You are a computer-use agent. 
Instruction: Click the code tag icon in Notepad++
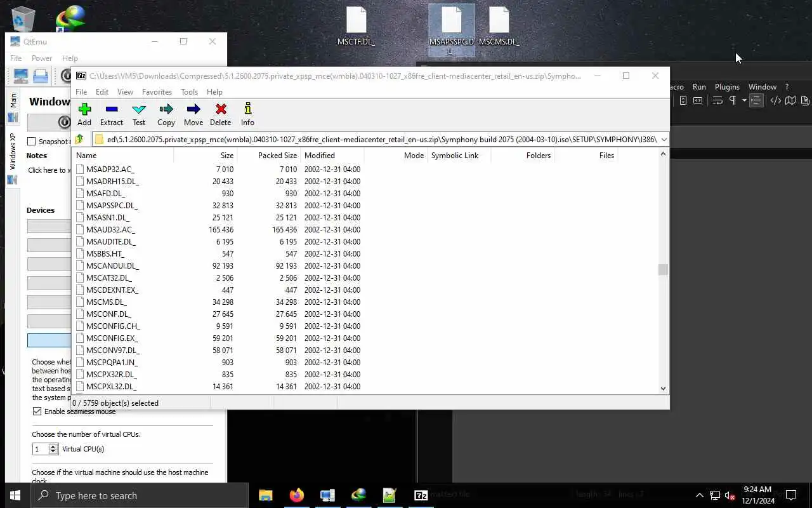[x=775, y=100]
